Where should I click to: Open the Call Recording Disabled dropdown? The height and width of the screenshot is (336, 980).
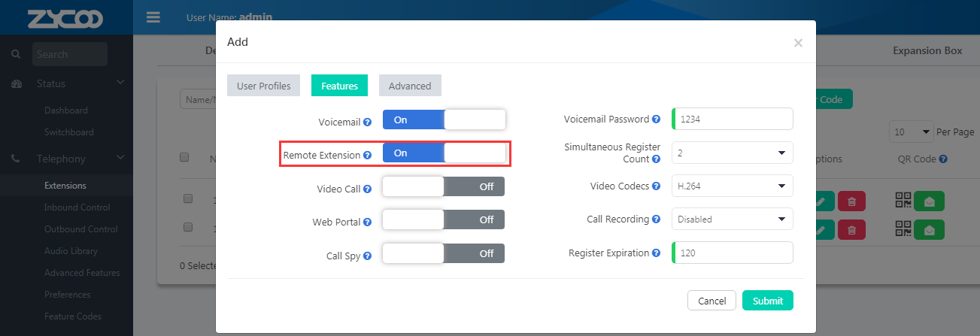tap(733, 219)
